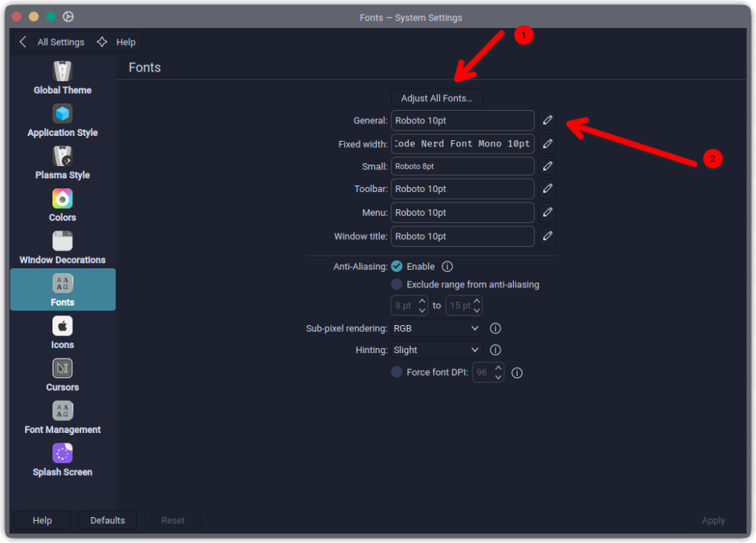Click pencil icon to edit Fixed width font

[548, 143]
